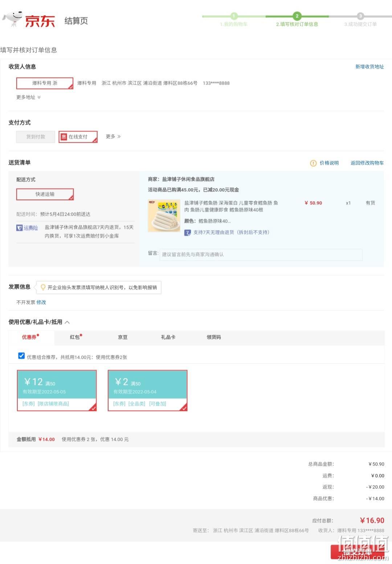Click the 3.成功提交订单 step label
Screen dimensions: 392x564
[360, 24]
